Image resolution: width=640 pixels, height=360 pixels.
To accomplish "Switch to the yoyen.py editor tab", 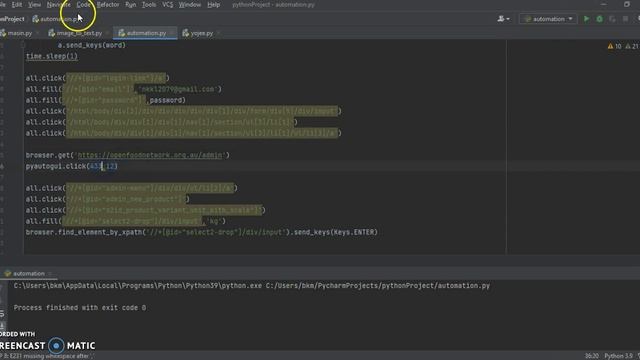I will pyautogui.click(x=201, y=33).
